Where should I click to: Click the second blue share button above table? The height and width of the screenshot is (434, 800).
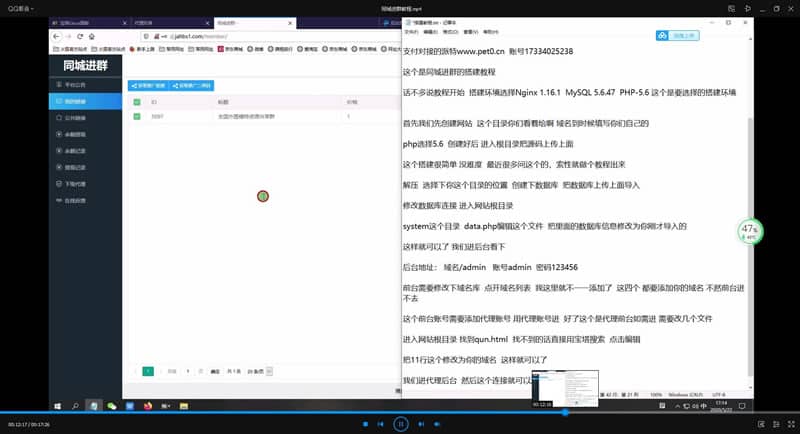(192, 86)
